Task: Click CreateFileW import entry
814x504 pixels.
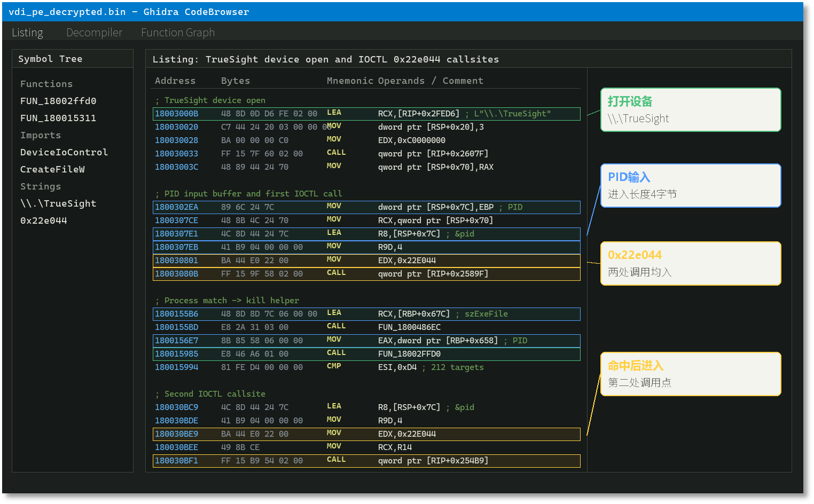Action: coord(52,169)
